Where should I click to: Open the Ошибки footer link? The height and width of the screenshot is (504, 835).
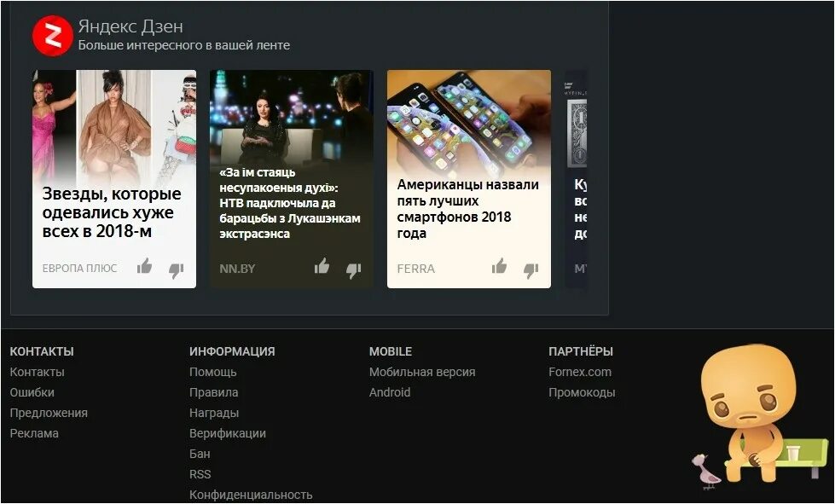tap(32, 392)
